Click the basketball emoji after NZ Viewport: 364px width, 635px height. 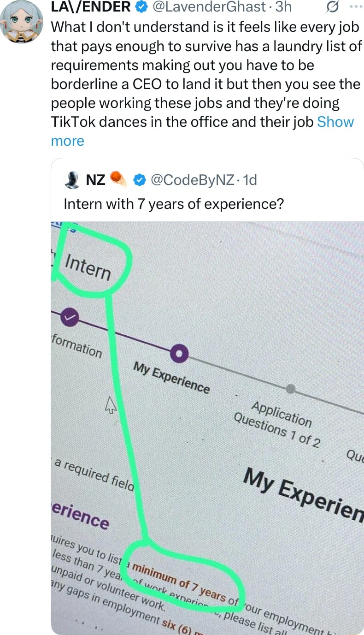pyautogui.click(x=119, y=179)
